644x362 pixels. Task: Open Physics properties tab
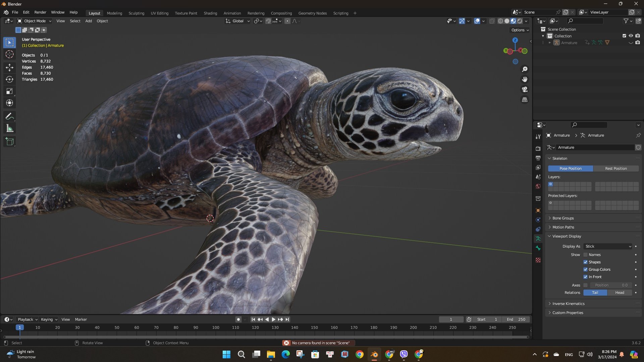click(538, 220)
